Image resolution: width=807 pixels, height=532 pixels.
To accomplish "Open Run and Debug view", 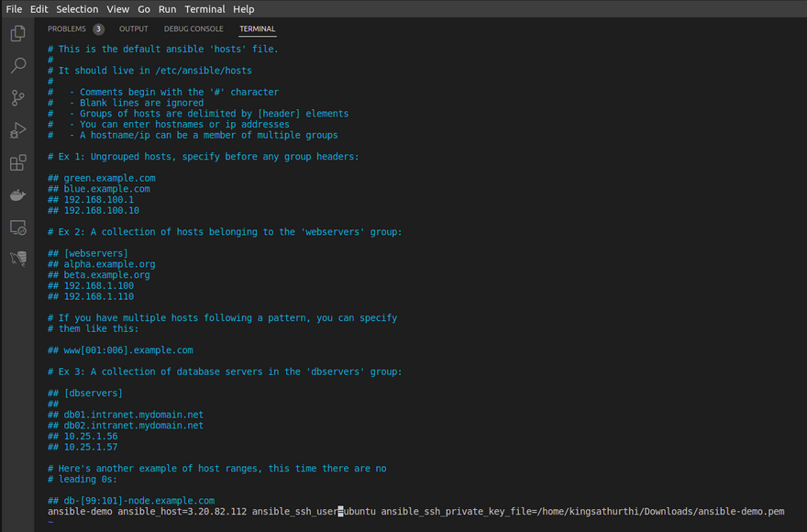I will click(17, 130).
